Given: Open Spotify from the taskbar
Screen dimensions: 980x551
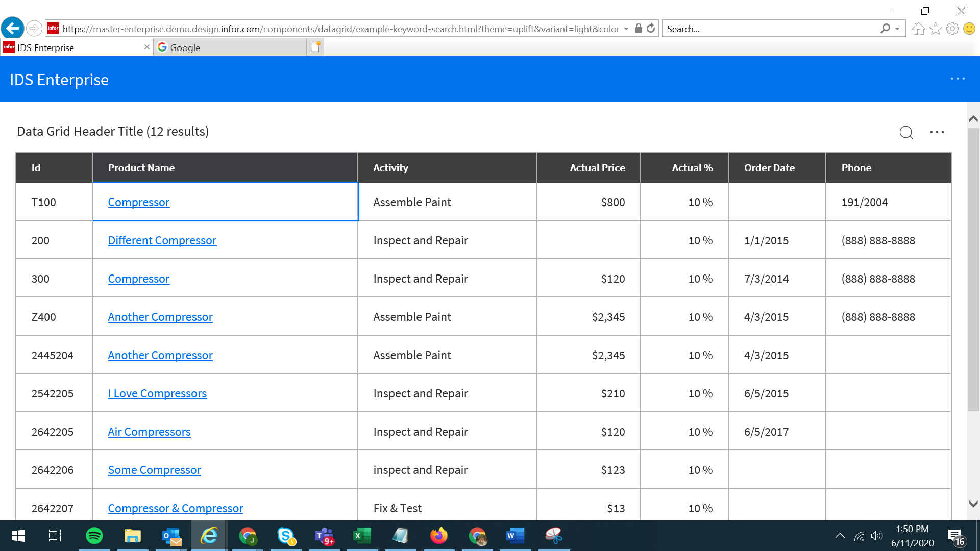Looking at the screenshot, I should coord(94,536).
